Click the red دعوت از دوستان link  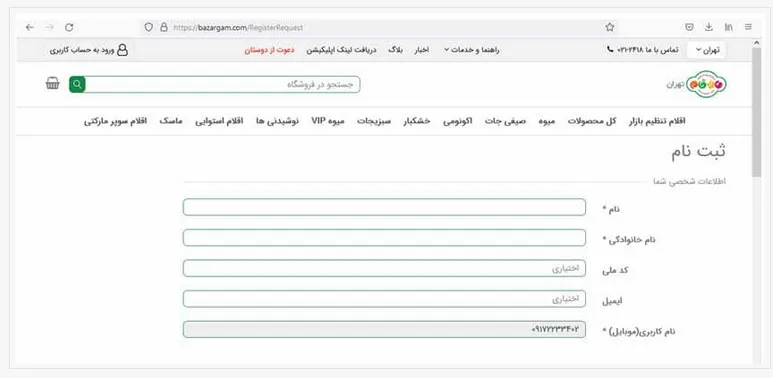[x=269, y=50]
